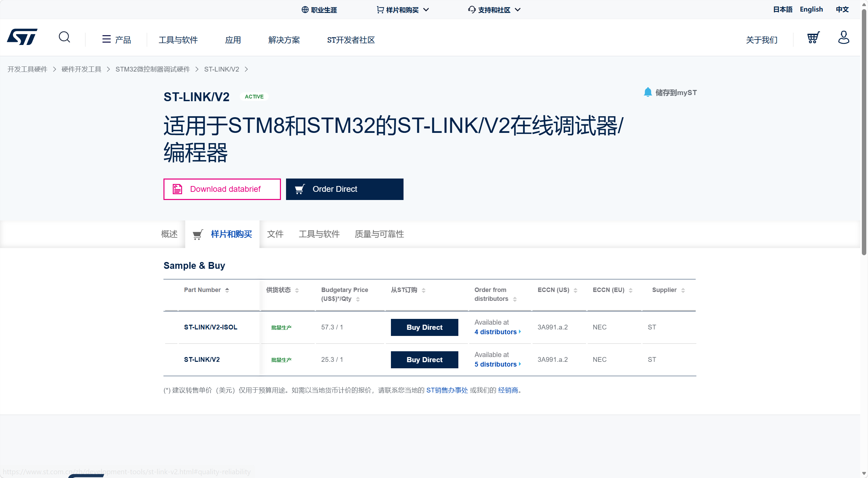Viewport: 868px width, 478px height.
Task: Switch to 工具与软件 product tab
Action: pos(319,234)
